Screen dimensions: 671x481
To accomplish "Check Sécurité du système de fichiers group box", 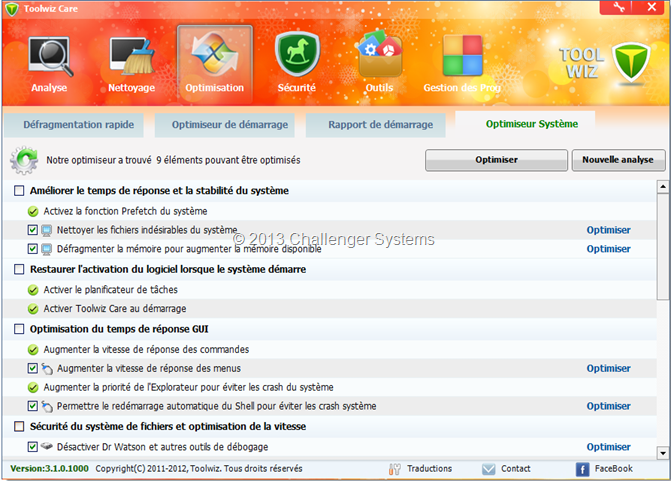I will click(x=19, y=427).
